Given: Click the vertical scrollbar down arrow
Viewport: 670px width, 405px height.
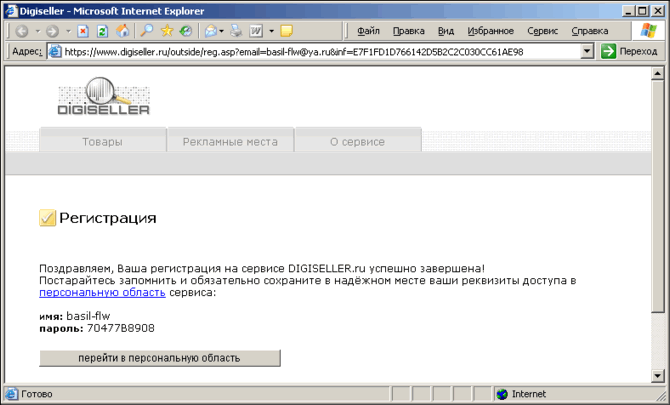Looking at the screenshot, I should point(658,376).
